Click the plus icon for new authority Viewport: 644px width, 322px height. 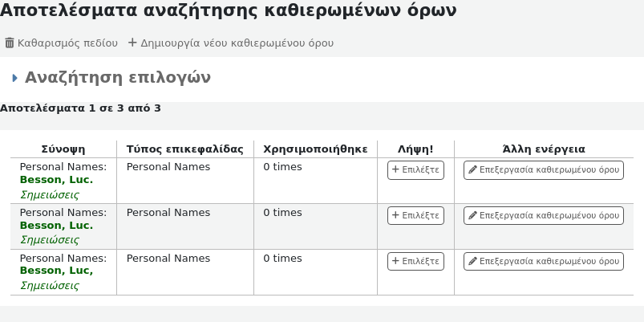[x=133, y=43]
